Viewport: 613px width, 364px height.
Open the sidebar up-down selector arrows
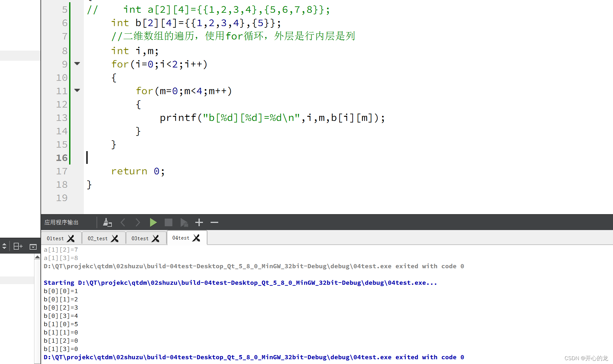(4, 246)
